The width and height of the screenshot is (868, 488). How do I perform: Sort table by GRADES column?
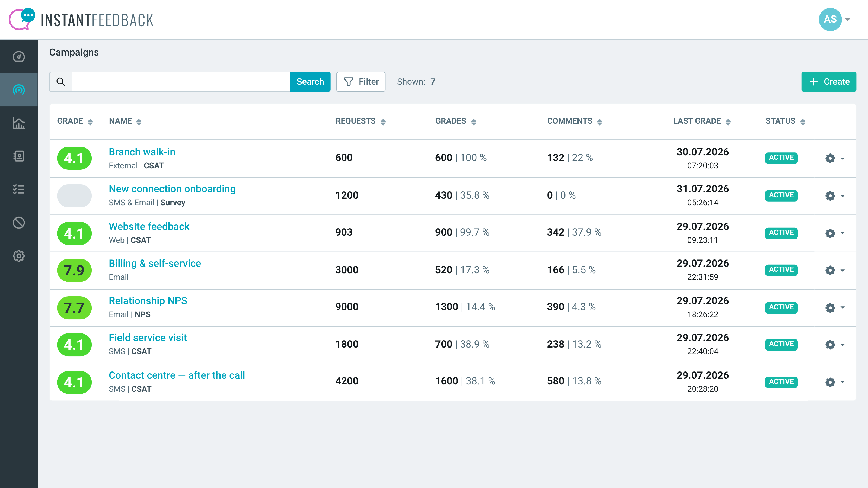[456, 121]
